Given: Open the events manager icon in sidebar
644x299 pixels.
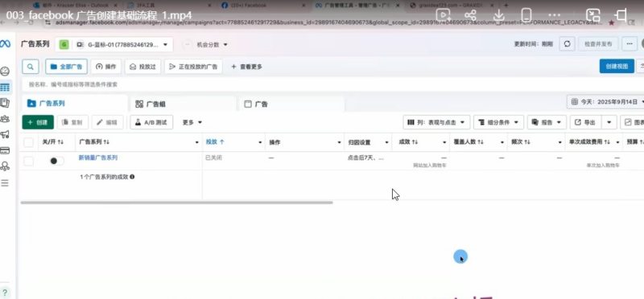Looking at the screenshot, I should click(x=5, y=166).
